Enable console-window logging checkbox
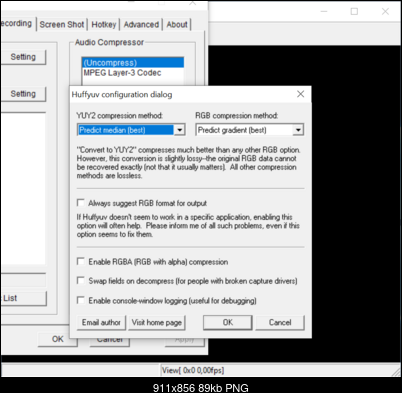Viewport: 402px width, 393px height. click(81, 300)
